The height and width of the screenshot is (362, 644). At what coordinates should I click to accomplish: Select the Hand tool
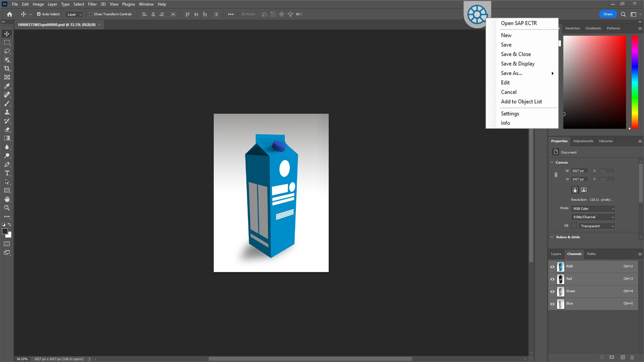coord(7,199)
